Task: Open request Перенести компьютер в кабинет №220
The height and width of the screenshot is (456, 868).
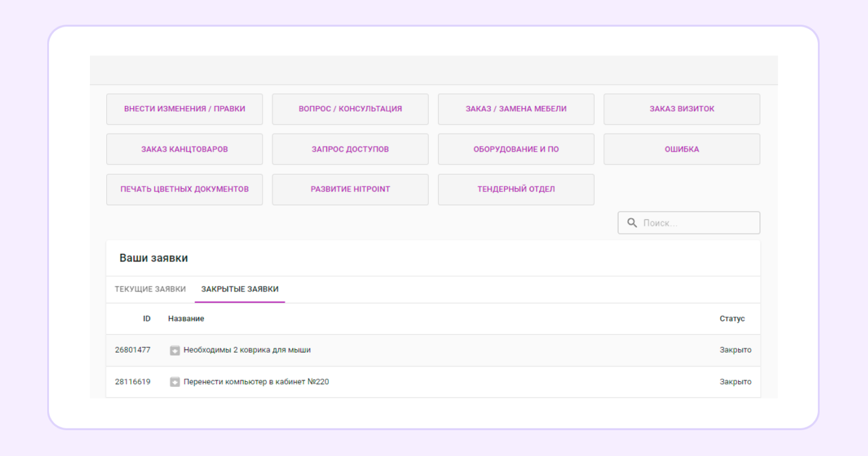Action: 256,382
